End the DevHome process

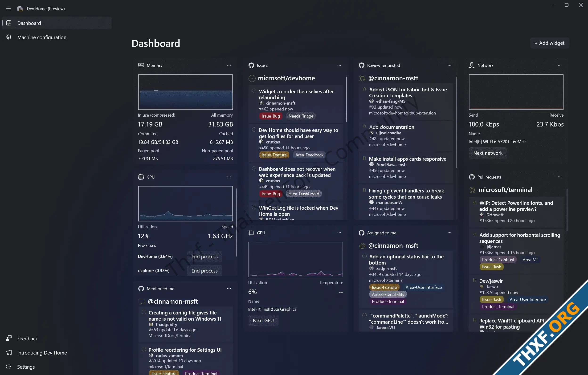(x=204, y=257)
